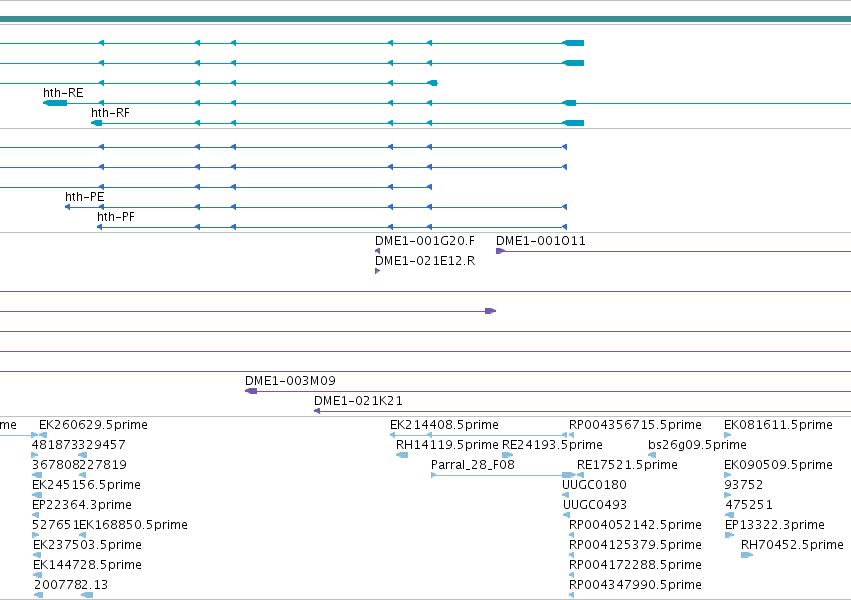Screen dimensions: 851x600
Task: Click the DME1-003M09 purple end block
Action: click(251, 391)
